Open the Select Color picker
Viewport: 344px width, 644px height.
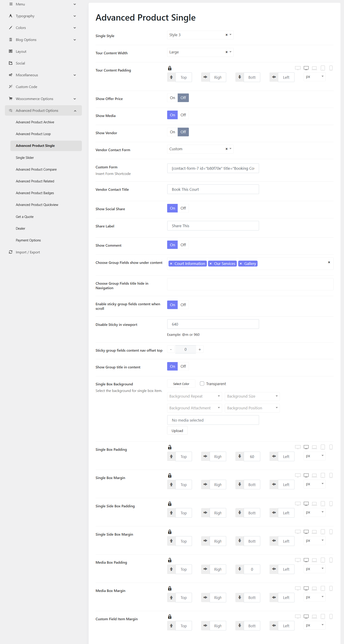click(x=181, y=384)
